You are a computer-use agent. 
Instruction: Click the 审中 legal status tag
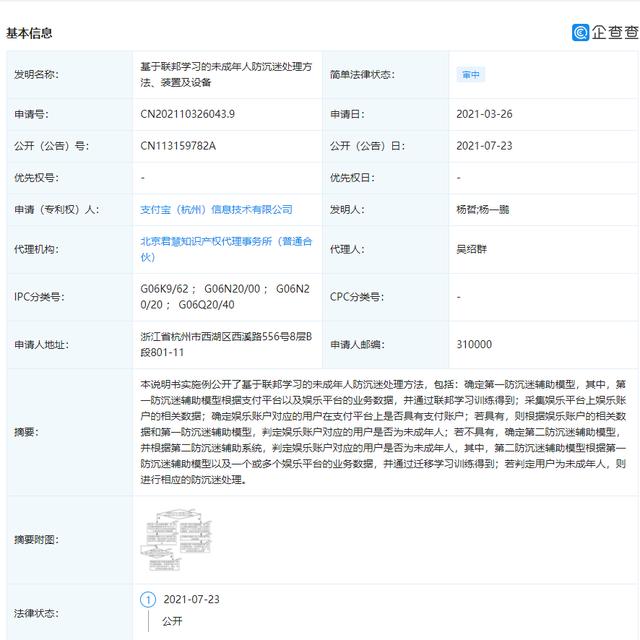(471, 75)
